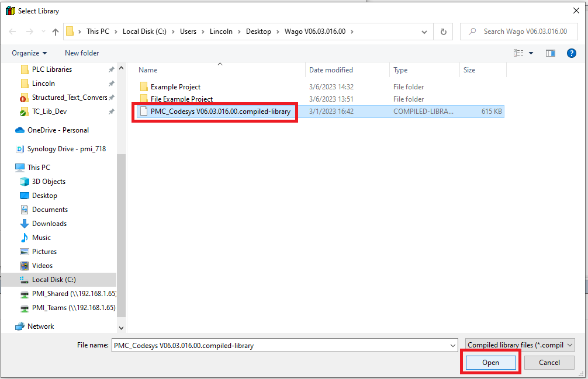Open the file type filter dropdown
Screen dimensions: 588x379
(x=520, y=345)
